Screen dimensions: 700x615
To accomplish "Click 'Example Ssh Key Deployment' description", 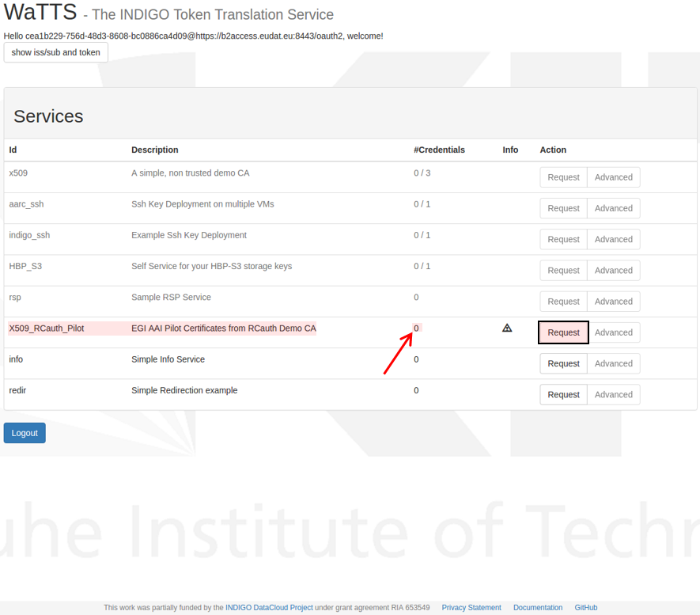I will click(x=189, y=235).
